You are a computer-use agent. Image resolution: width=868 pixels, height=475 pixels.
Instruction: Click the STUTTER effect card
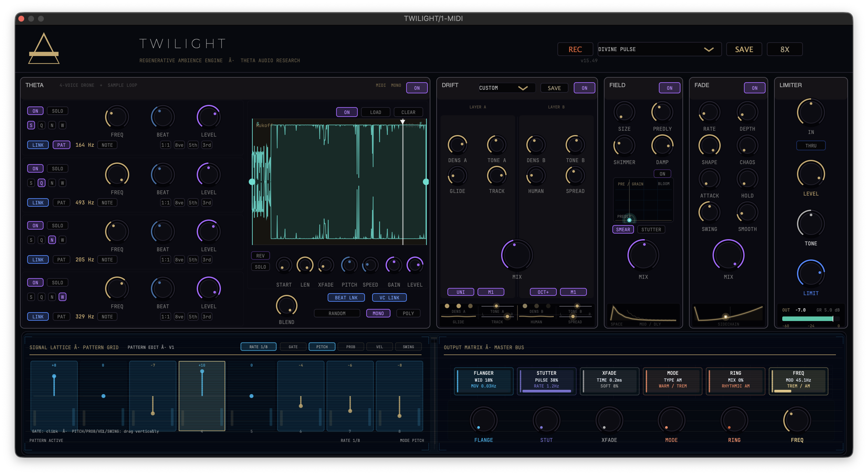(x=546, y=381)
